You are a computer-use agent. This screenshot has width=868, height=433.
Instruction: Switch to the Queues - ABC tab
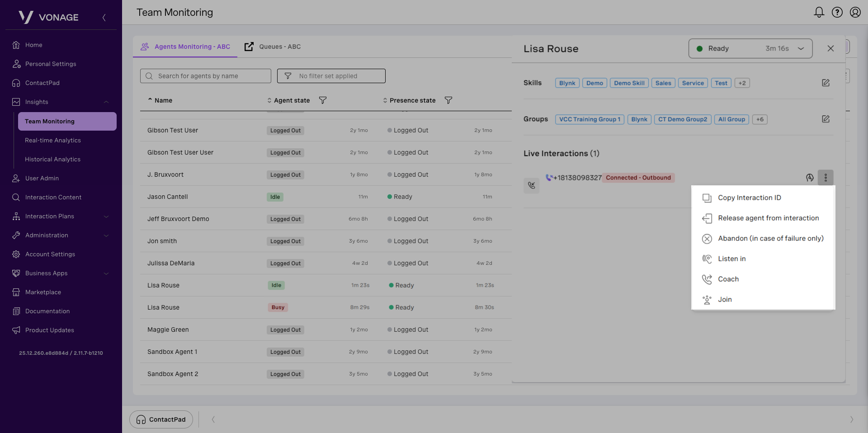(273, 47)
